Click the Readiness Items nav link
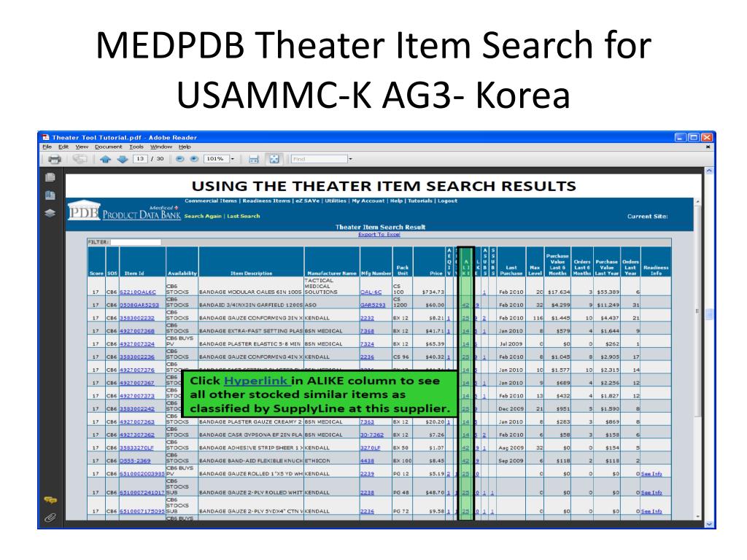The height and width of the screenshot is (560, 747). [266, 201]
